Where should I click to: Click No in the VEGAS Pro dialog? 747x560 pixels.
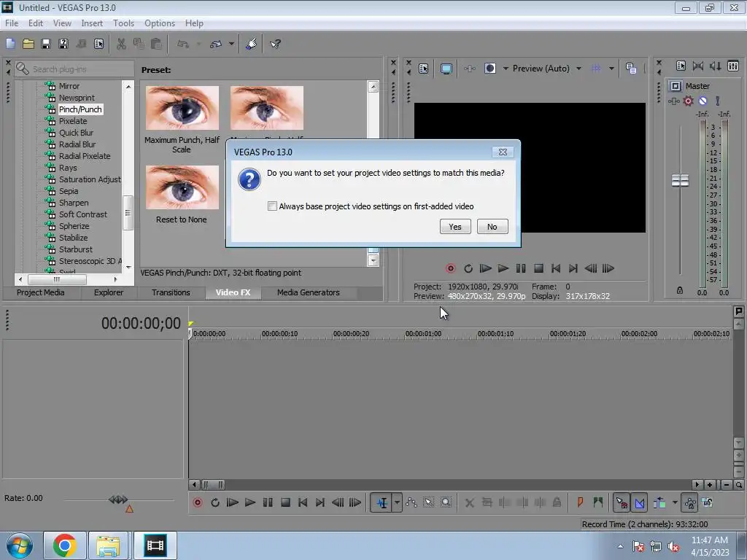point(492,227)
